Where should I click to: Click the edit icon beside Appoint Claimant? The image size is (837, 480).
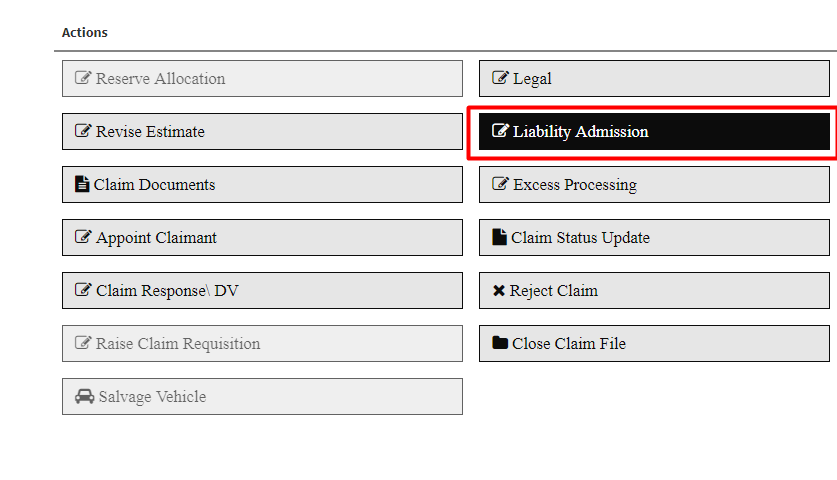point(84,238)
